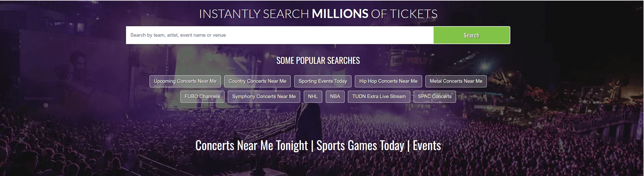This screenshot has width=644, height=176.
Task: Open Upcoming Concerts Near Me search
Action: (185, 81)
